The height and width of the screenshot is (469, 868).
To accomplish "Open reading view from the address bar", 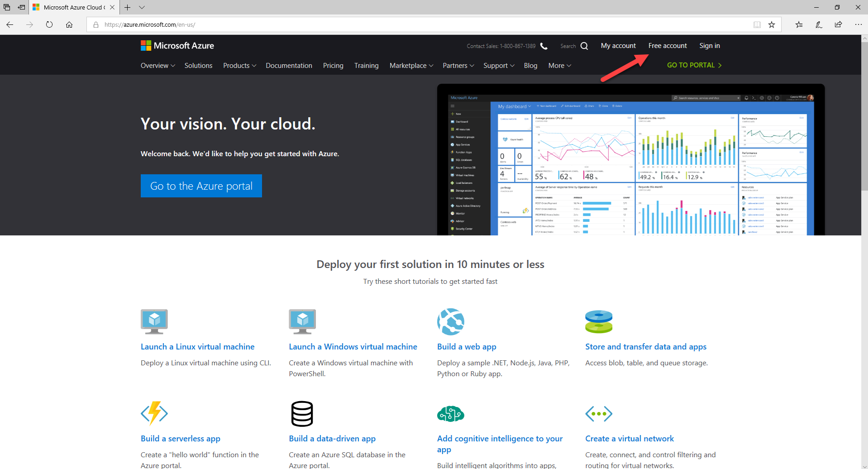I will 757,25.
